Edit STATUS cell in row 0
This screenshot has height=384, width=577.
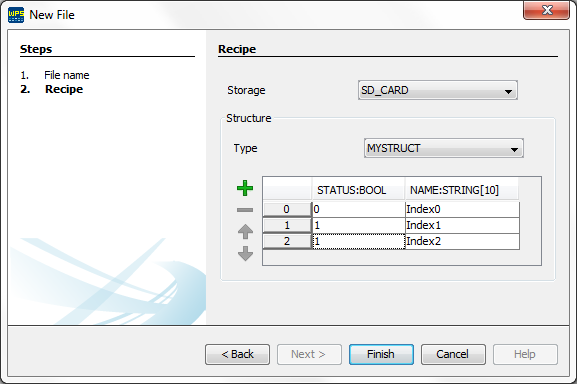[358, 209]
